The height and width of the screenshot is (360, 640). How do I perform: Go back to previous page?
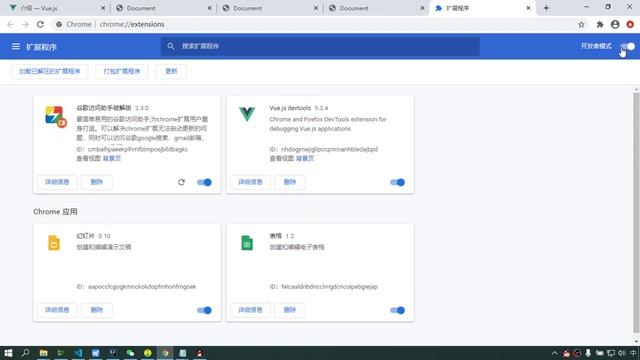click(x=10, y=24)
